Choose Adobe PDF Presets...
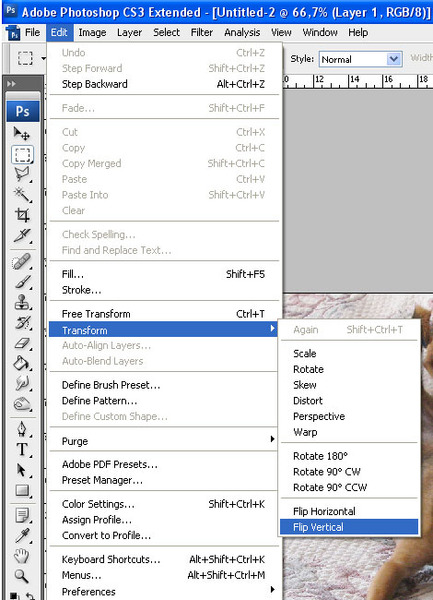The height and width of the screenshot is (600, 433). pyautogui.click(x=164, y=464)
